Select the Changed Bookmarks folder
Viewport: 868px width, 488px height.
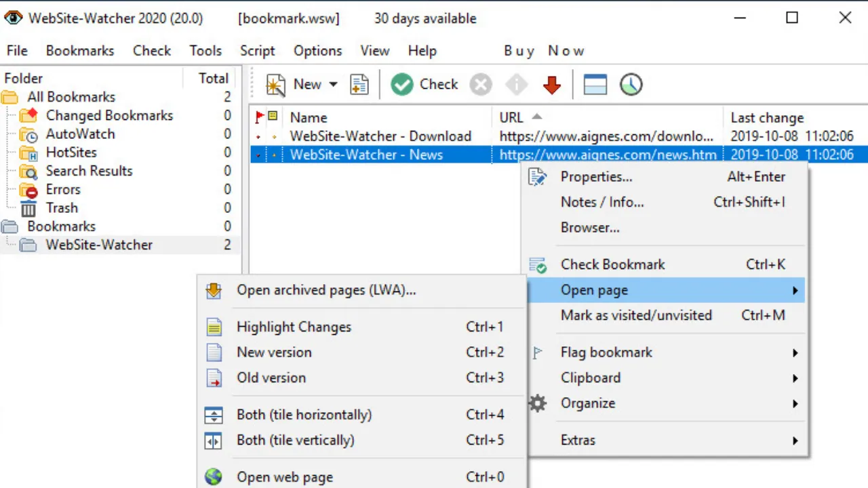[109, 115]
